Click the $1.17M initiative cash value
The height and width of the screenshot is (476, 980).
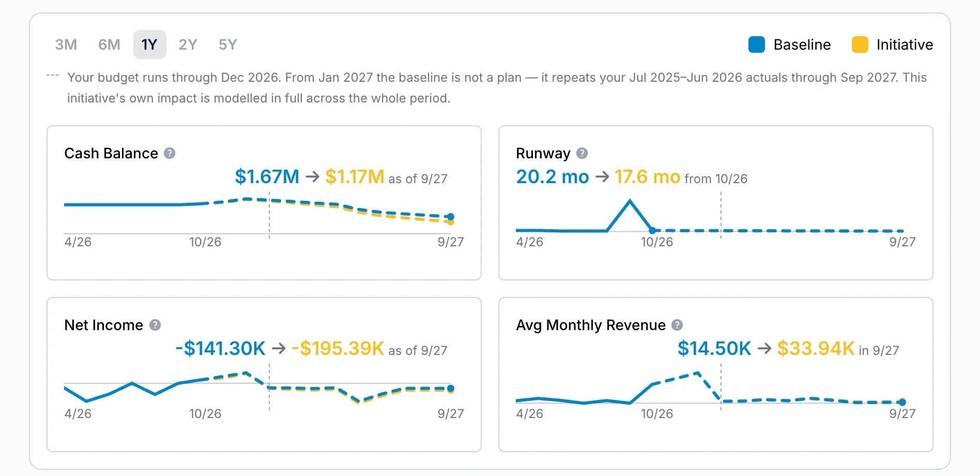[355, 177]
